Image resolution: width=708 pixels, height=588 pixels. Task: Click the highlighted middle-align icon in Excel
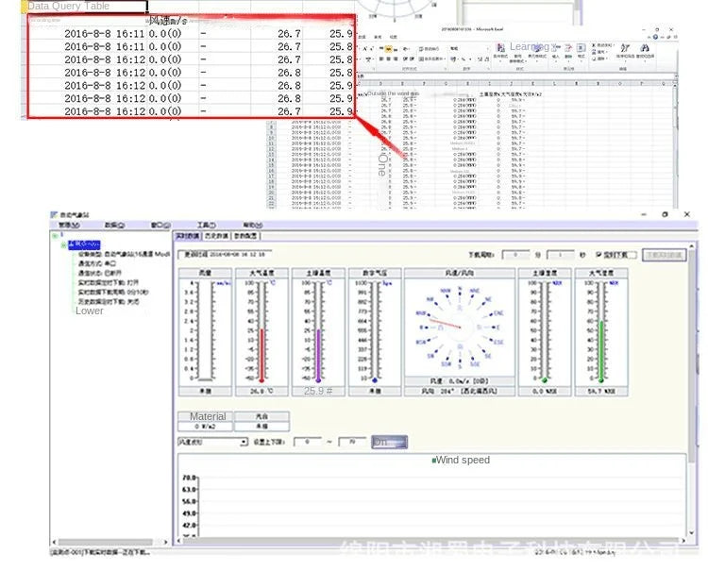pyautogui.click(x=388, y=49)
